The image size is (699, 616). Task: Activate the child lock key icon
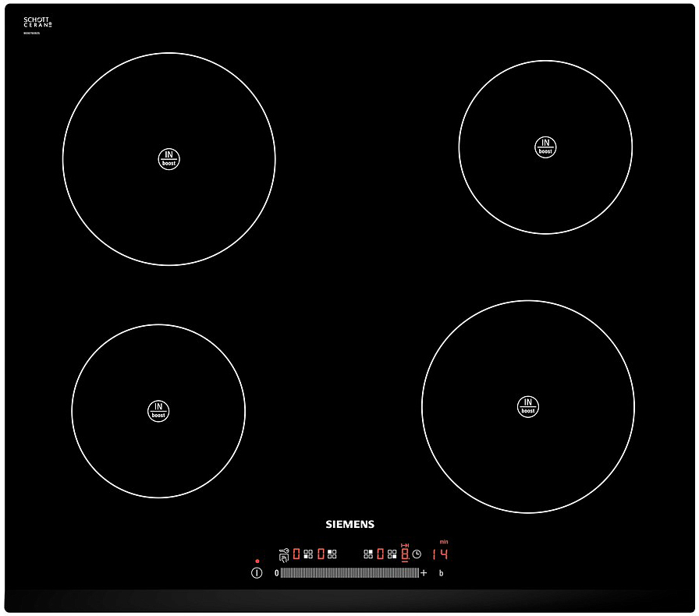(x=283, y=554)
